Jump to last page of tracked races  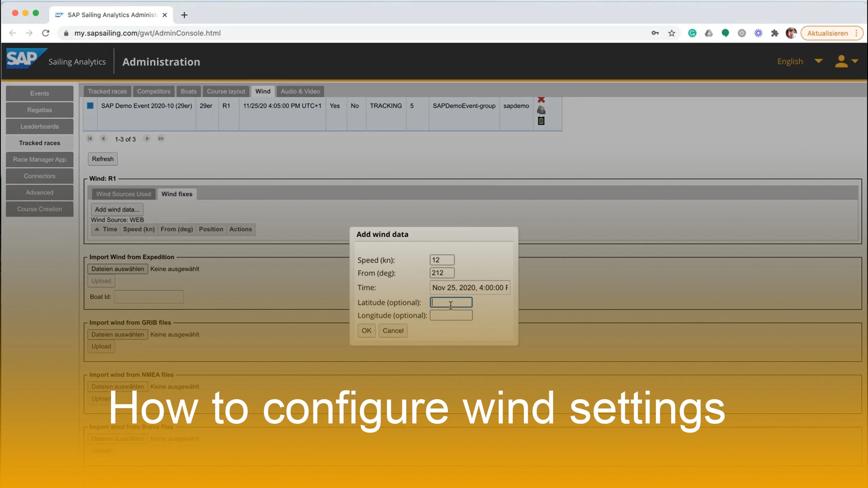160,139
